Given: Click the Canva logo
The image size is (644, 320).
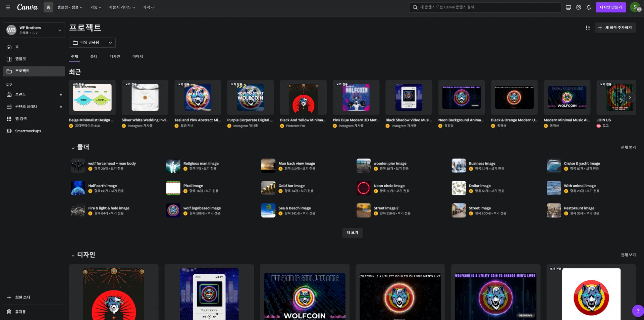Looking at the screenshot, I should click(27, 7).
